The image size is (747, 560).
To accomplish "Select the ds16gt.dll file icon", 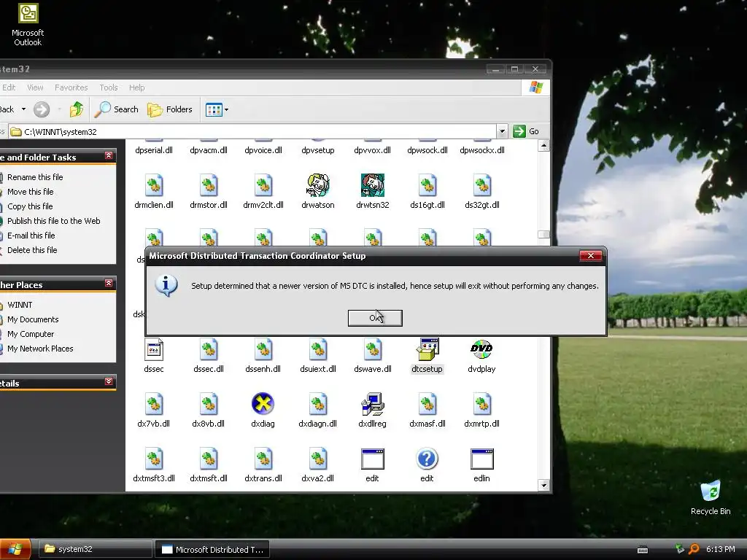I will [x=427, y=185].
